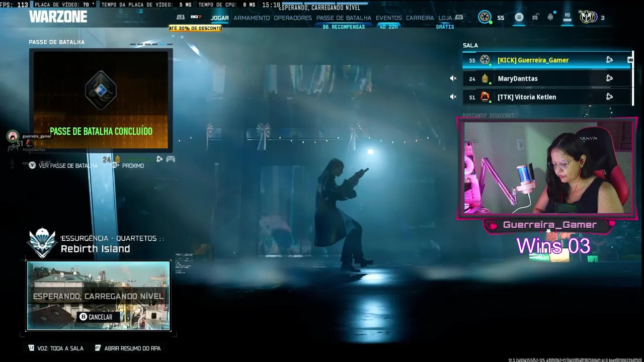Select MaryDanttas in the room list

click(x=547, y=78)
